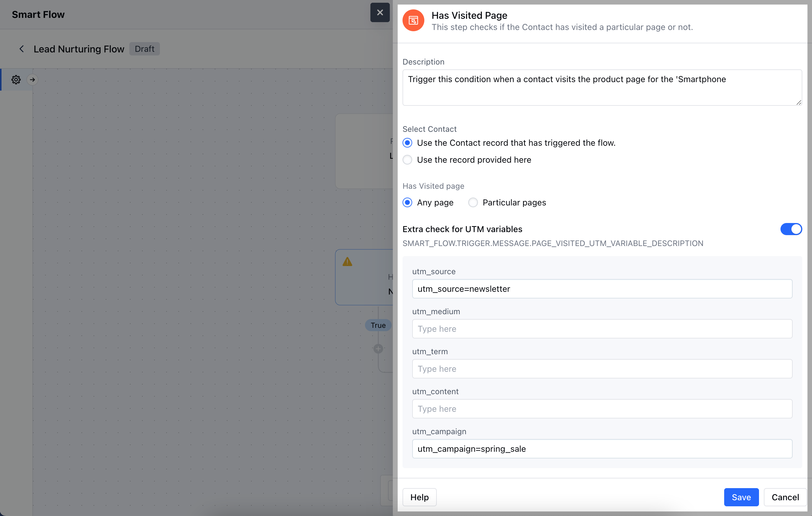The height and width of the screenshot is (516, 812).
Task: Click the orange Has Visited Page icon
Action: (x=413, y=21)
